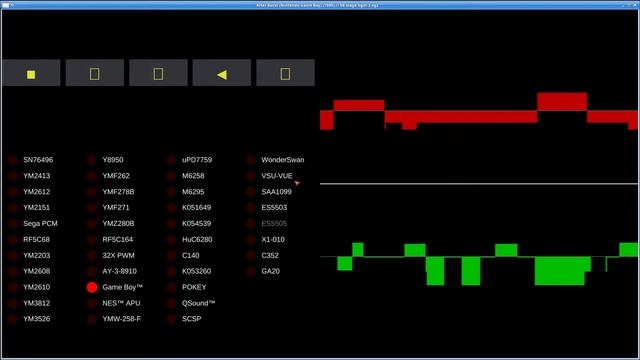Click the NES APU indicator dot
This screenshot has width=640, height=360.
92,303
